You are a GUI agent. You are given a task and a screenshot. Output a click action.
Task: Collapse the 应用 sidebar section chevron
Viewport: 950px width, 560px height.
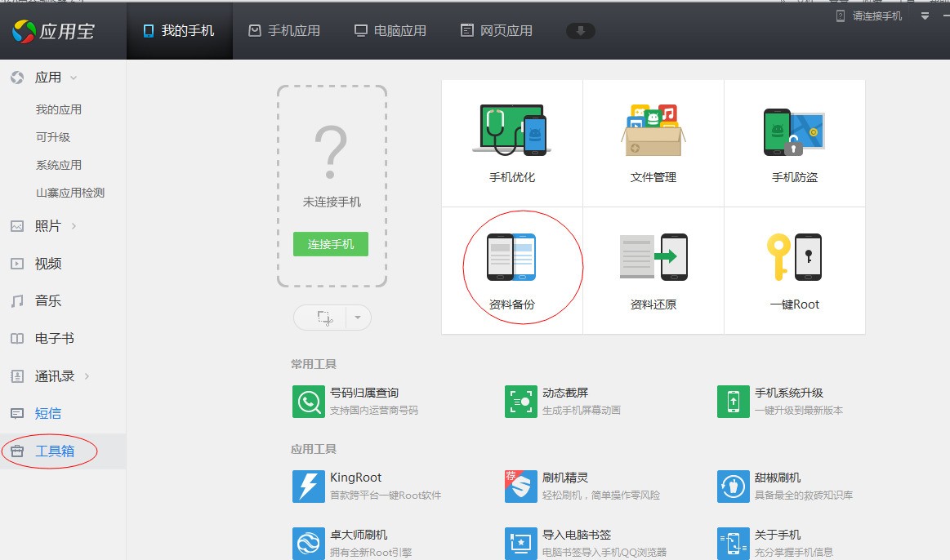coord(74,78)
